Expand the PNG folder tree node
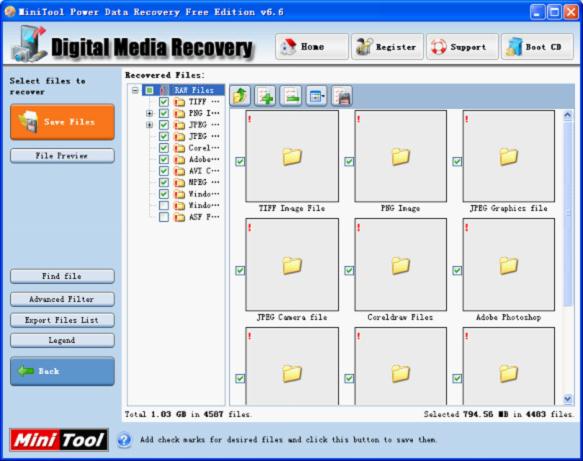Image resolution: width=583 pixels, height=461 pixels. click(149, 113)
